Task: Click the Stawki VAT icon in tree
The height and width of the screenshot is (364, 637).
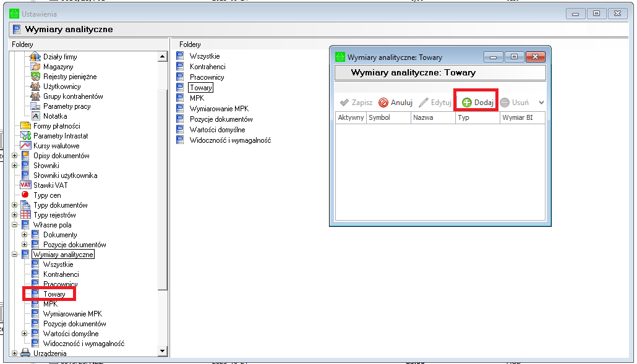Action: (25, 185)
